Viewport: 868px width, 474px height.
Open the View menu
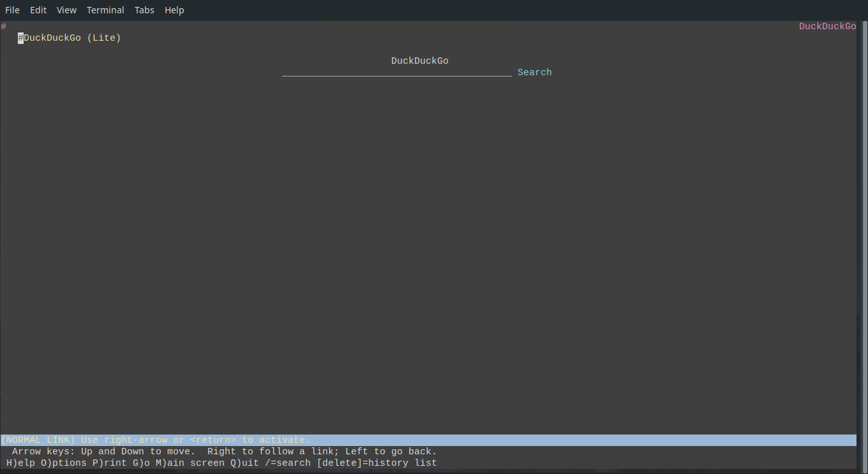coord(66,10)
